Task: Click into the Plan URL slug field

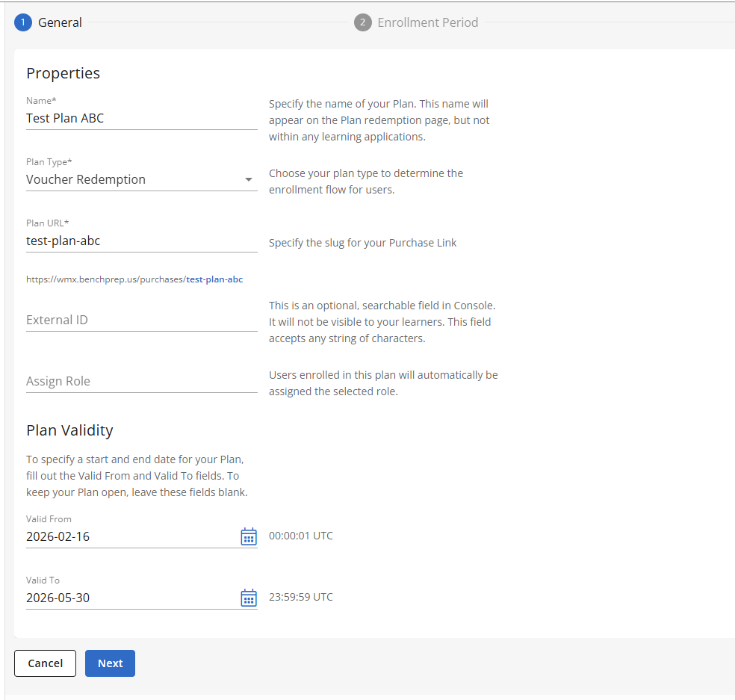Action: click(x=141, y=241)
